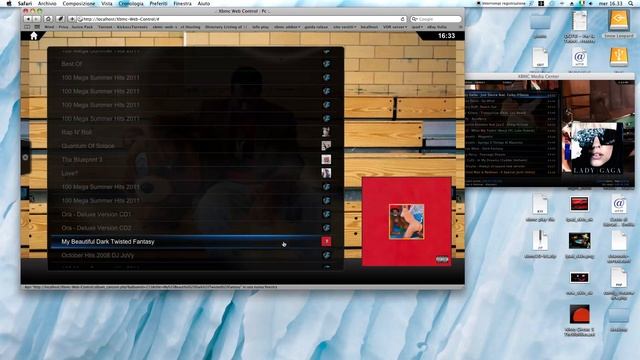The width and height of the screenshot is (640, 360).
Task: Open the Composizione menu
Action: 79,3
